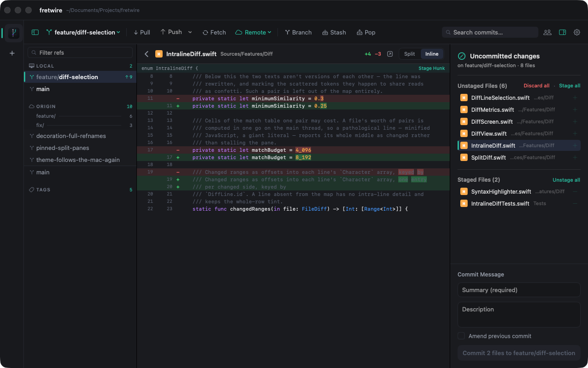Expand the origin fix/ folder
Viewport: 588px width, 368px height.
(80, 125)
